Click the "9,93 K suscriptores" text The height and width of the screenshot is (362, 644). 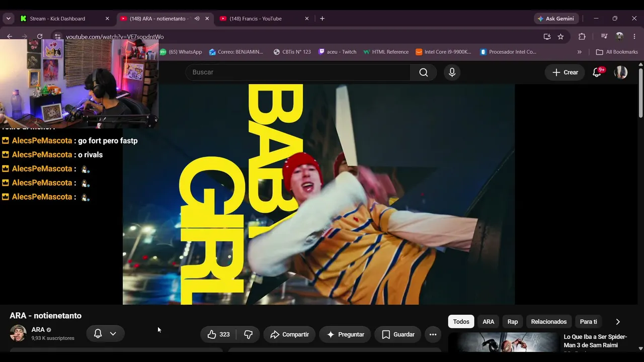(53, 338)
